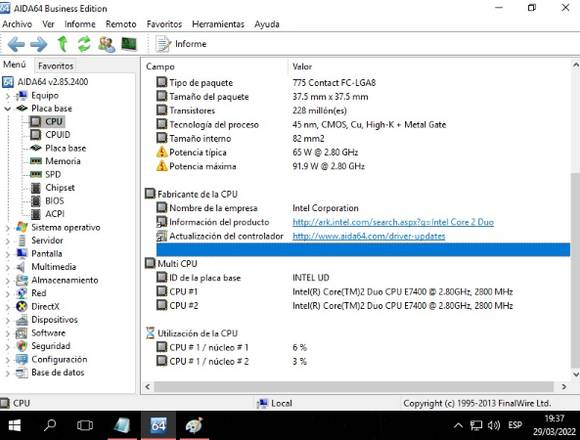Open the Chipset tree item

(x=60, y=188)
